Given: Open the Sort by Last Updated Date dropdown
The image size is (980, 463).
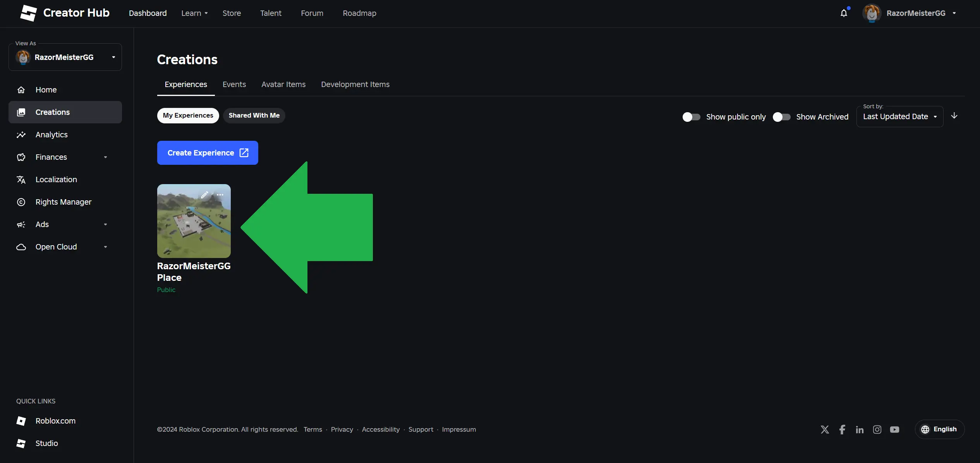Looking at the screenshot, I should 900,117.
